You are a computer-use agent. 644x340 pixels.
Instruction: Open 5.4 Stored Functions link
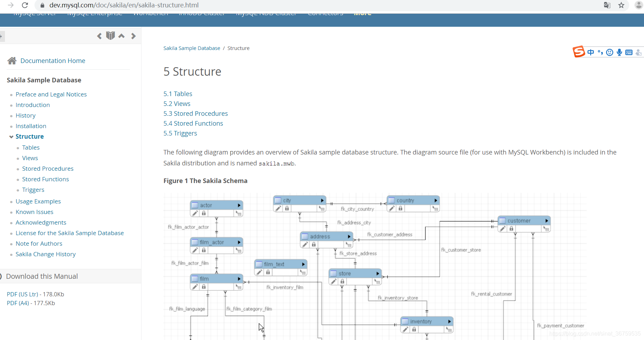tap(193, 124)
